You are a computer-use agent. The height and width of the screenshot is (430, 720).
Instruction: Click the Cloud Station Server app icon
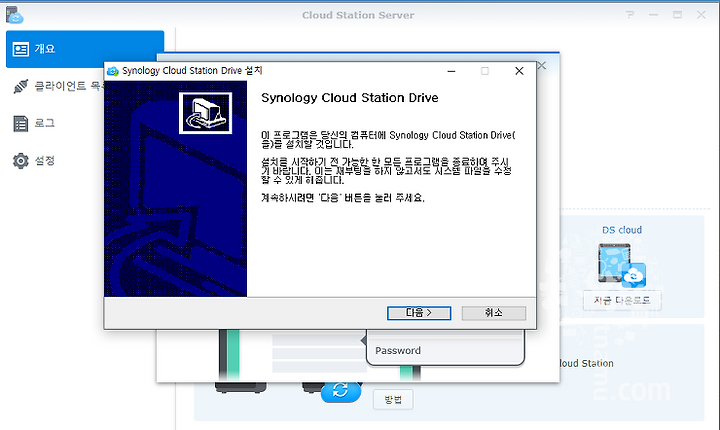tap(15, 15)
